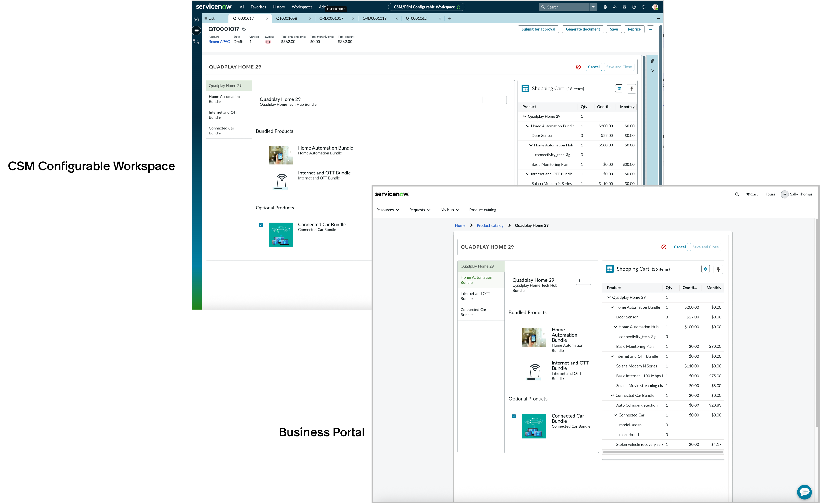Click Business Portal search magnifier icon

[737, 194]
